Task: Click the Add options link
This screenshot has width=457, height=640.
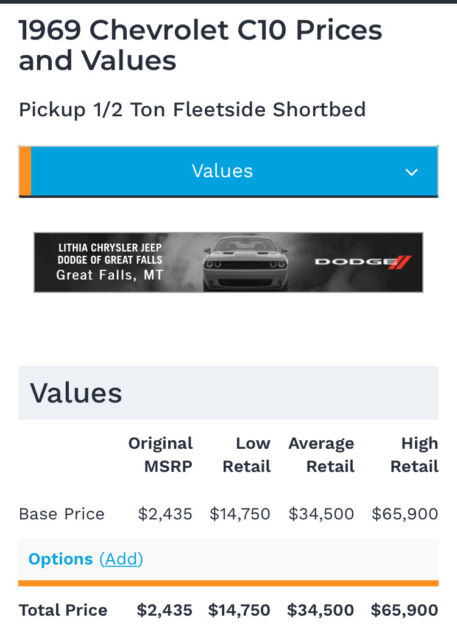Action: (x=121, y=559)
